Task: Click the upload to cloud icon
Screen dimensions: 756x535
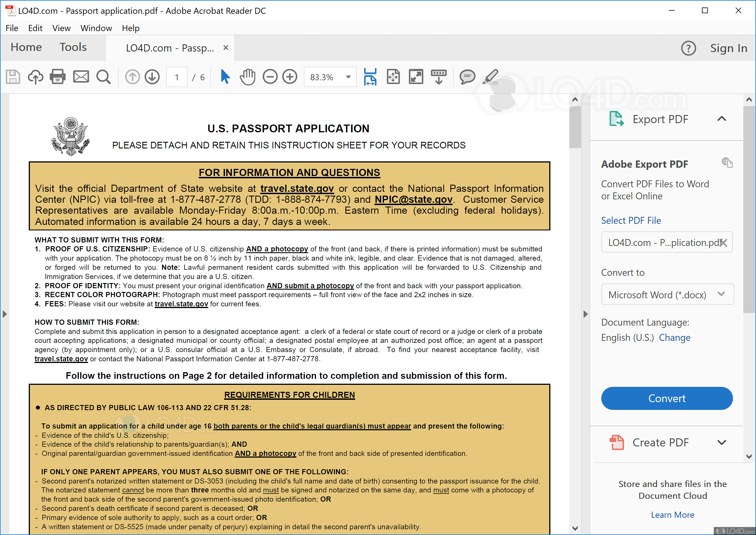Action: pos(35,77)
